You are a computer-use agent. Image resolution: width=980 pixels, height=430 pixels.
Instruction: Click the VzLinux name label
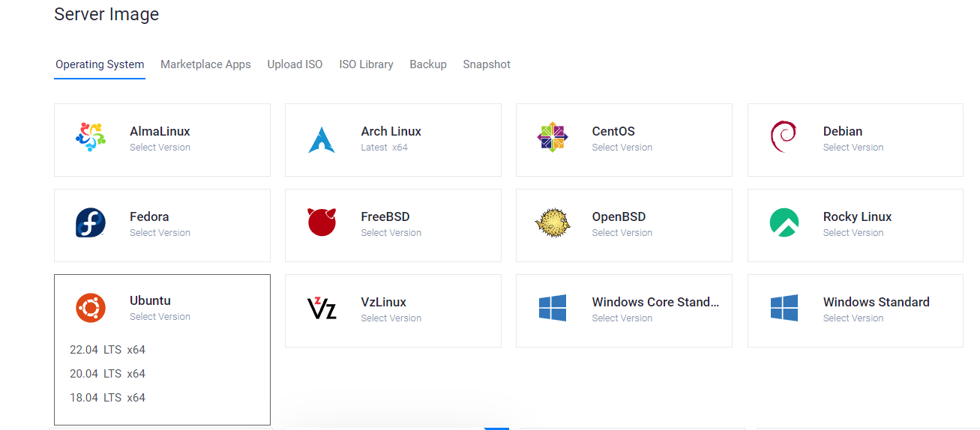[x=383, y=302]
